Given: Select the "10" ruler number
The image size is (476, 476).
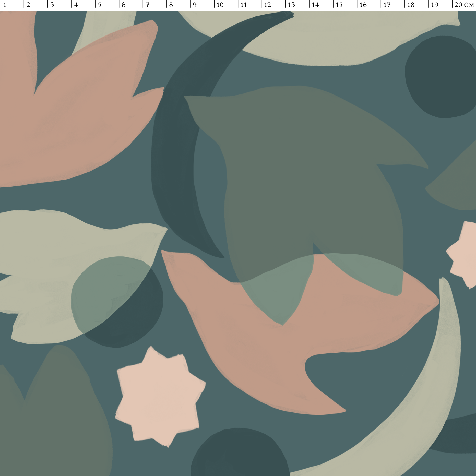Looking at the screenshot, I should click(220, 5).
